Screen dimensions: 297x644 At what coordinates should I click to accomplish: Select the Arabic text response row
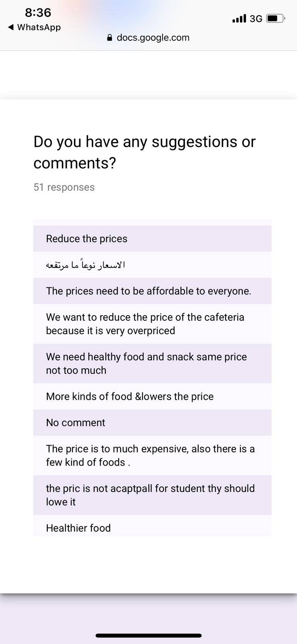pyautogui.click(x=152, y=265)
